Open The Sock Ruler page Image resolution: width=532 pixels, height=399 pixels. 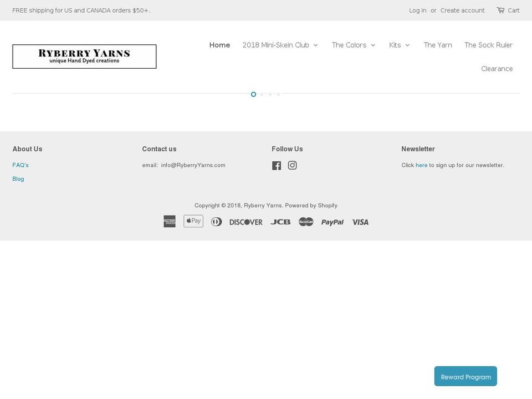(x=488, y=45)
